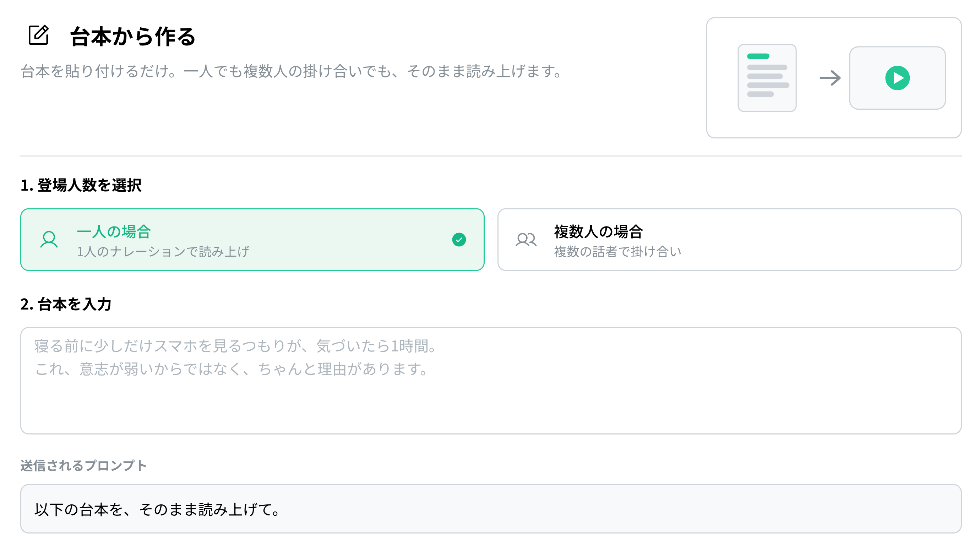Image resolution: width=980 pixels, height=558 pixels.
Task: Focus the script textarea under 2. 台本を入力
Action: (x=491, y=381)
